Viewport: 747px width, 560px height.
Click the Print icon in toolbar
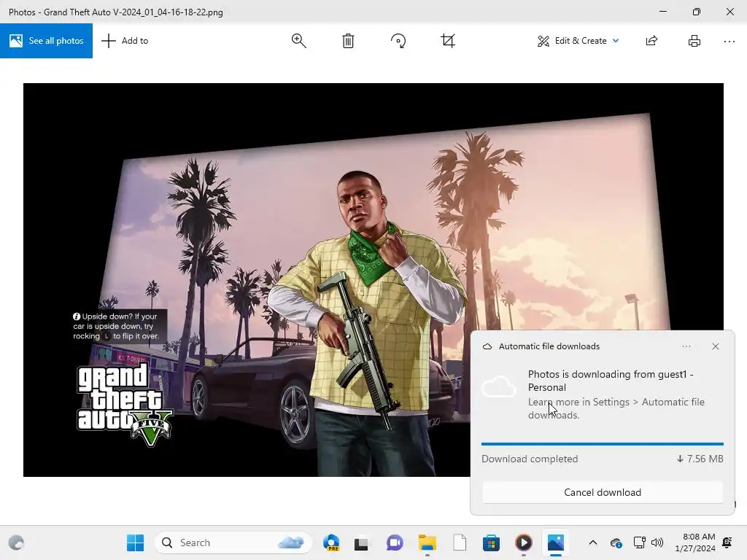click(694, 41)
